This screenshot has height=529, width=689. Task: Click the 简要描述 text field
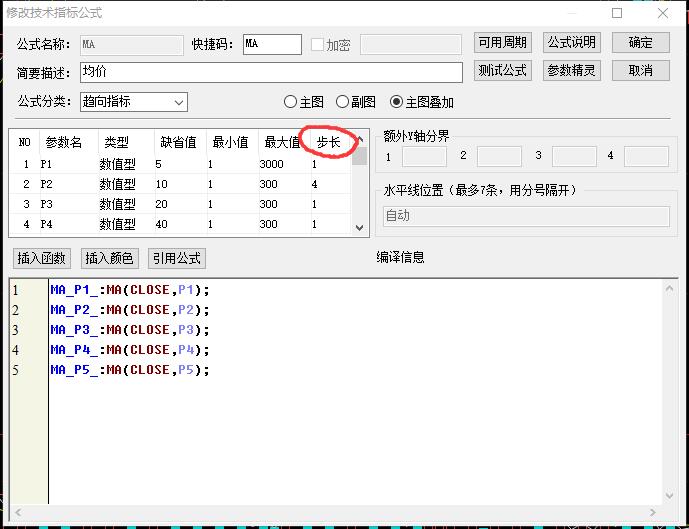point(271,72)
